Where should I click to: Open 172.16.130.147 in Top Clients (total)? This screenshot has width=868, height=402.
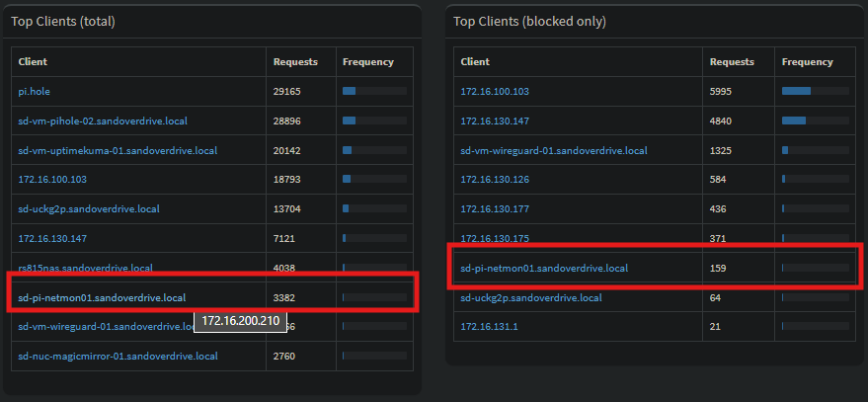pyautogui.click(x=52, y=239)
